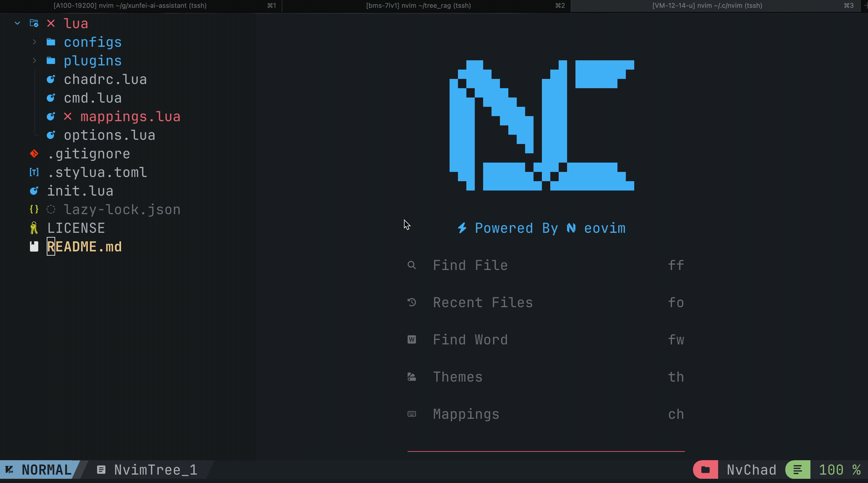Image resolution: width=868 pixels, height=483 pixels.
Task: Click the lua file icon beside cmd.lua
Action: coord(51,98)
